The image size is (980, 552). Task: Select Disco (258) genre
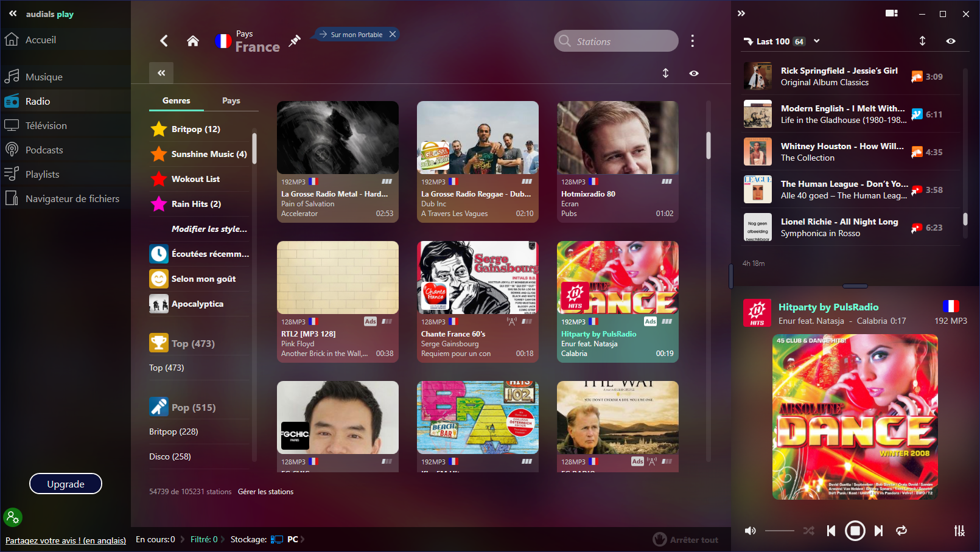pos(170,456)
